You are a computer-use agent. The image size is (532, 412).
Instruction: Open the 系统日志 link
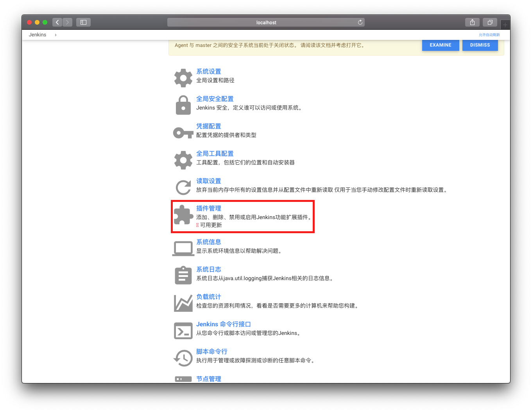(209, 269)
